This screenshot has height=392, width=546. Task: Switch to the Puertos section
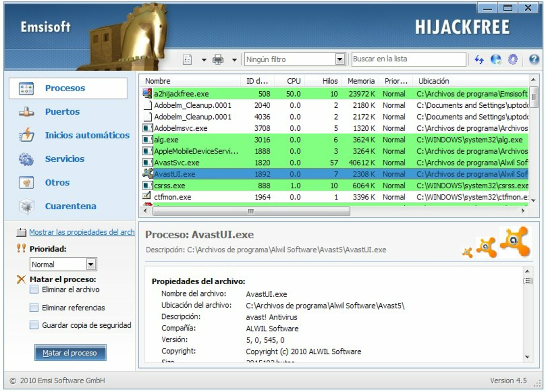click(x=62, y=112)
